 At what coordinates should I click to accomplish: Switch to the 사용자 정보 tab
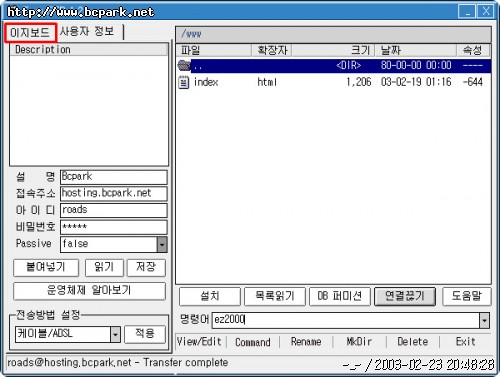click(87, 31)
